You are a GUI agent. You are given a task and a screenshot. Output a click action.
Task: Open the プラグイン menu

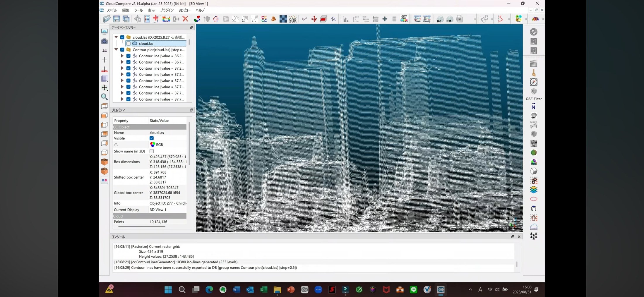click(x=167, y=10)
